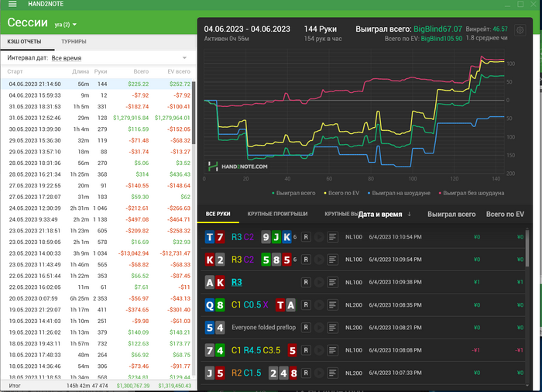Viewport: 542px width, 392px height.
Task: Open the notes icon for 74 hand
Action: [x=332, y=350]
